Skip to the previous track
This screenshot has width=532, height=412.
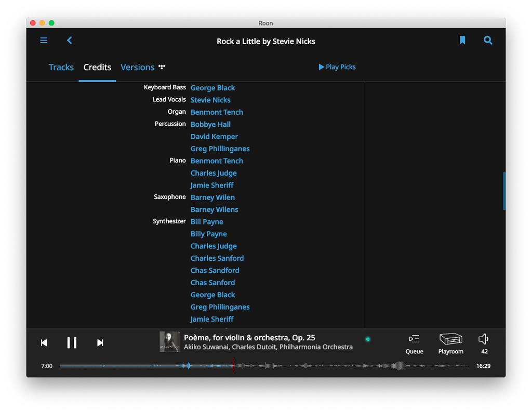44,342
